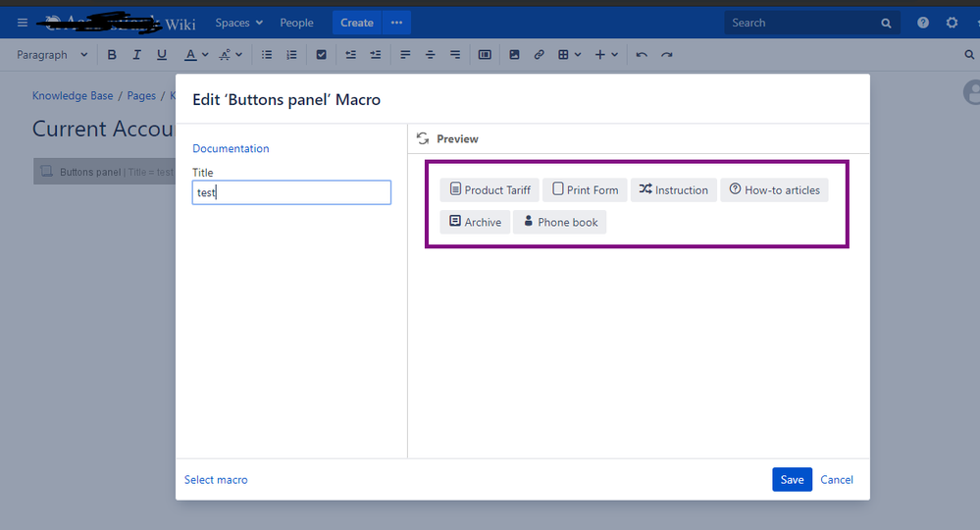Viewport: 980px width, 530px height.
Task: Click the Create button
Action: [357, 23]
